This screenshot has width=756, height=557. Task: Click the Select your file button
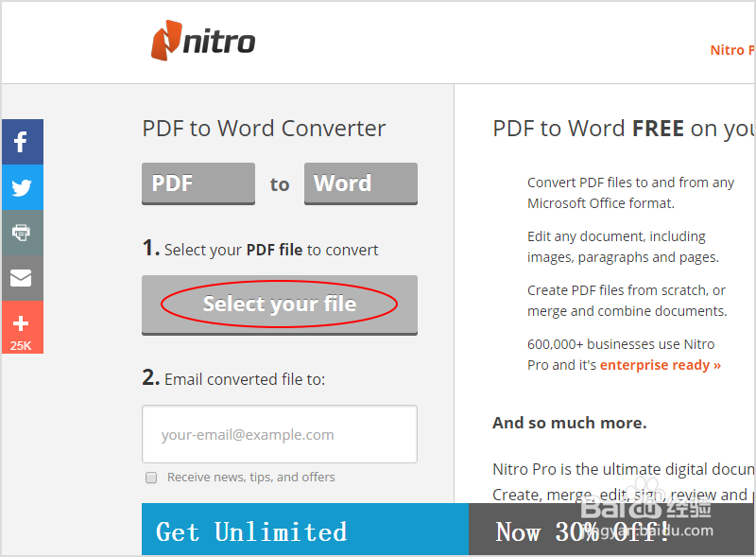tap(280, 305)
